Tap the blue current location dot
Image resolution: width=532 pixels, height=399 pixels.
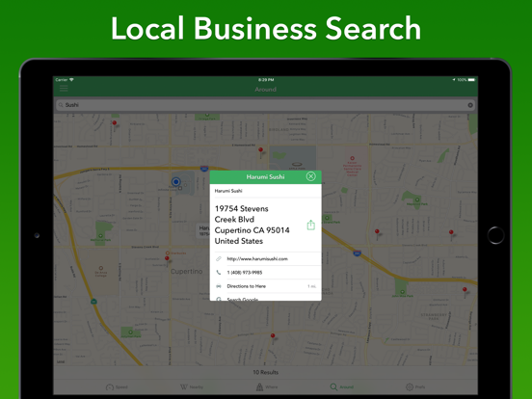175,181
